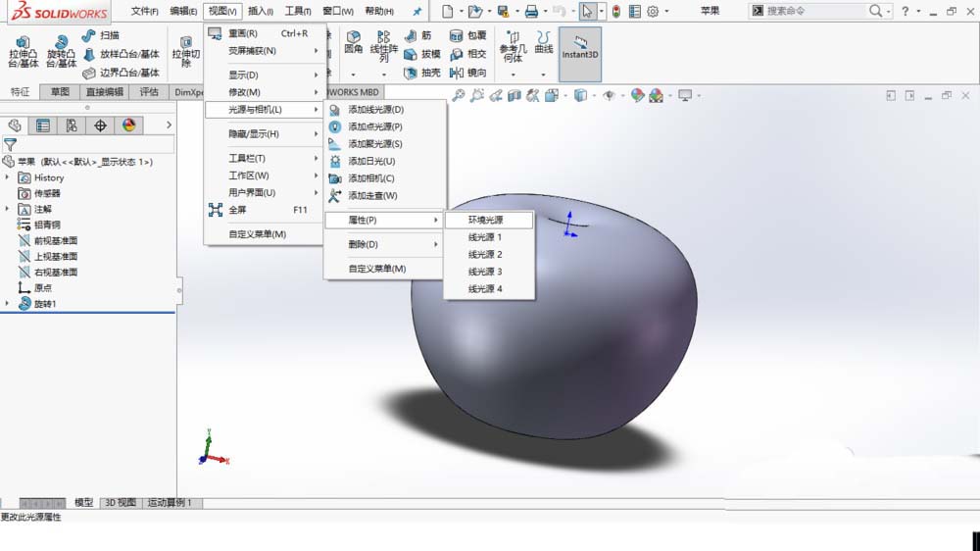Open the PropertyManager tab
The height and width of the screenshot is (551, 980).
point(43,125)
